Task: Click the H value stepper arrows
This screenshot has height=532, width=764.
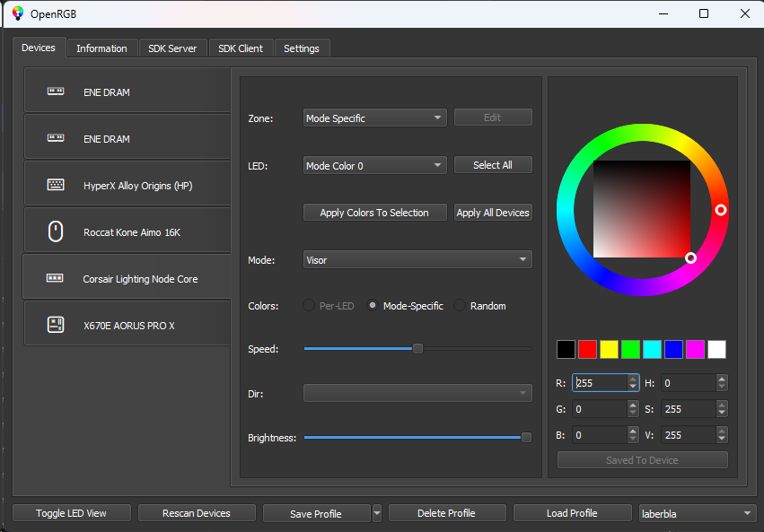Action: click(722, 383)
